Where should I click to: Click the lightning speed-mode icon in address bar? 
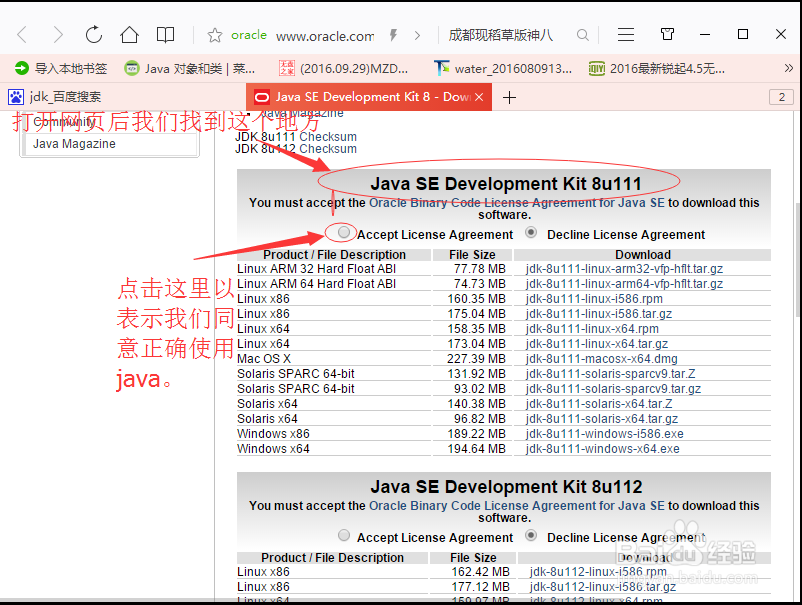(x=393, y=35)
